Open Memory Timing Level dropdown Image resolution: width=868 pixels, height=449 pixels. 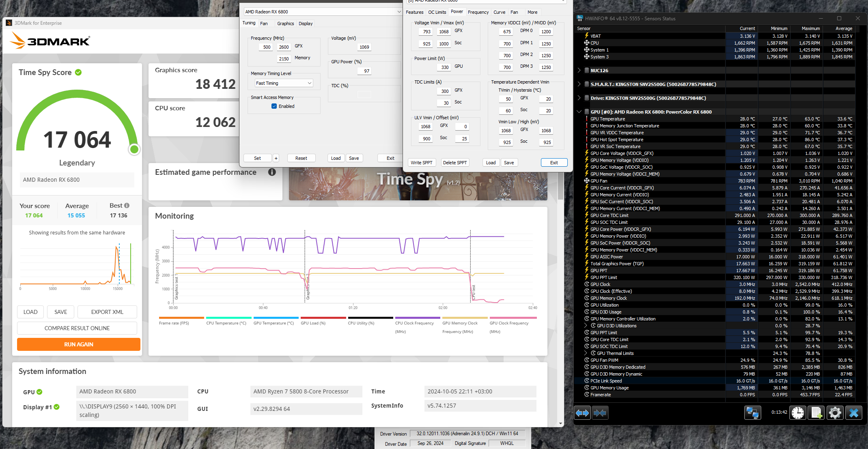click(284, 83)
